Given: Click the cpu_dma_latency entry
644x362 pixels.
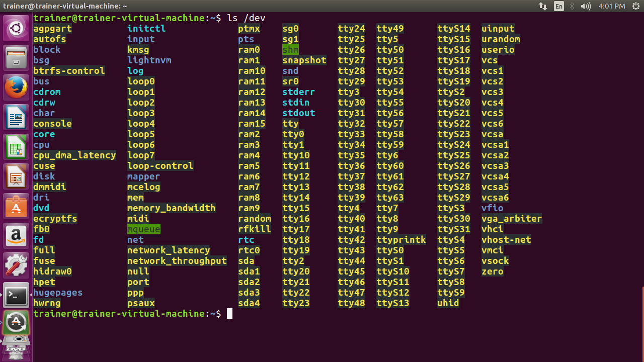Looking at the screenshot, I should click(74, 155).
